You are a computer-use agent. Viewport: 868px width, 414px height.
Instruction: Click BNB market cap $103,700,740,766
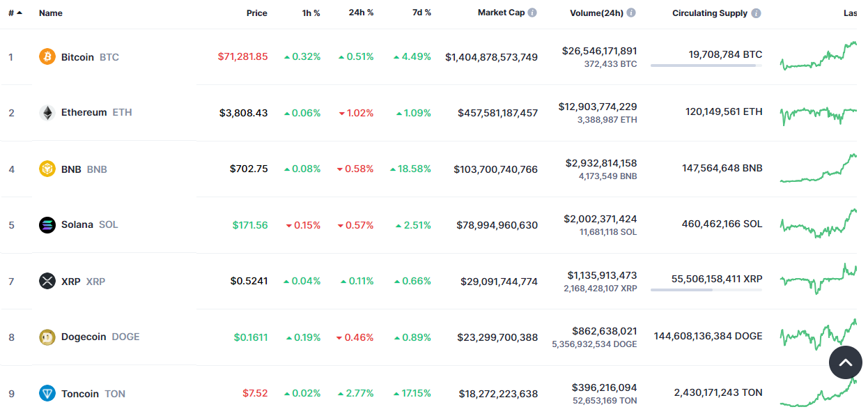(x=496, y=169)
